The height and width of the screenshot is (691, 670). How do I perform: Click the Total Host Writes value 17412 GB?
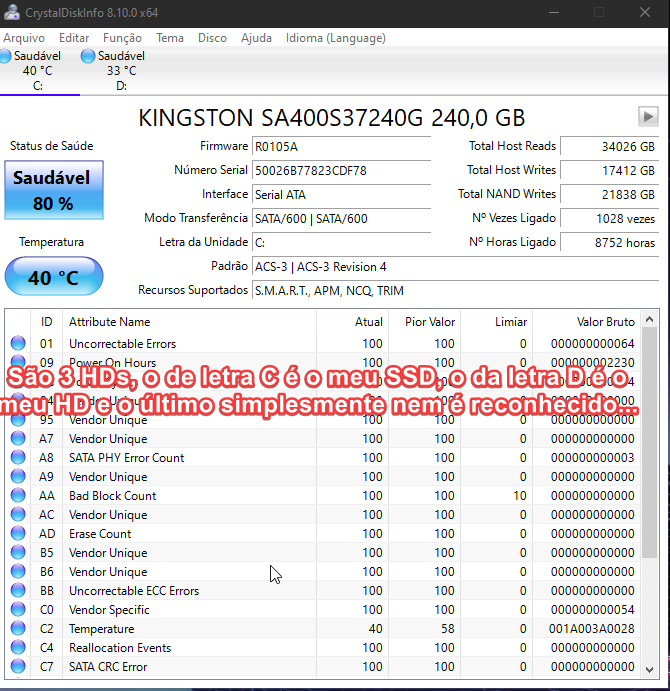click(x=609, y=171)
